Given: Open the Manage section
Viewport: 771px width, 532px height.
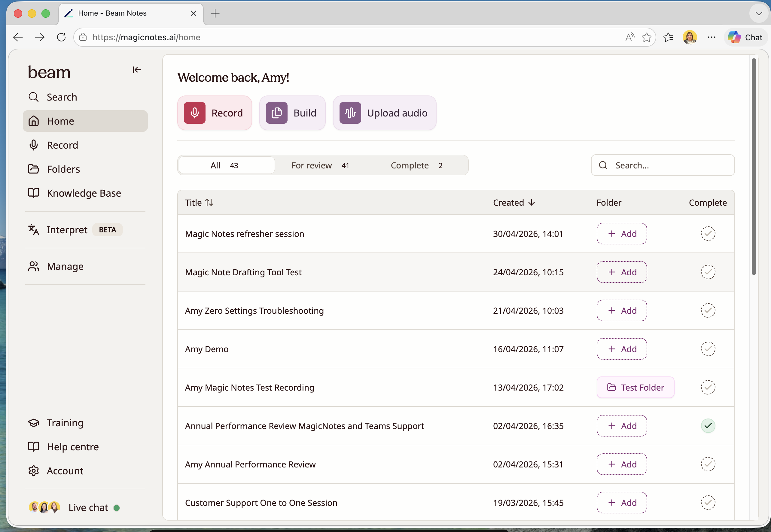Looking at the screenshot, I should pos(85,266).
